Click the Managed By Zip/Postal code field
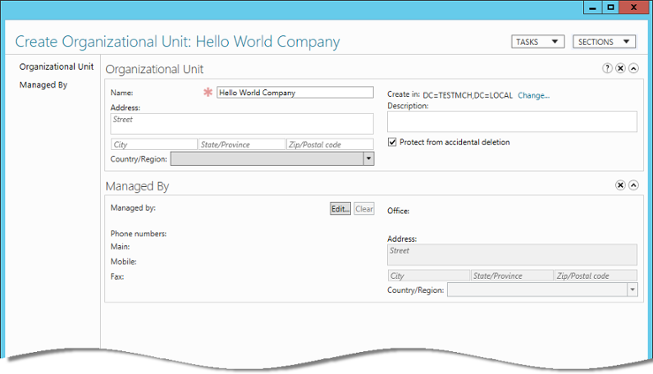Screen dimensions: 653x374 (x=596, y=276)
